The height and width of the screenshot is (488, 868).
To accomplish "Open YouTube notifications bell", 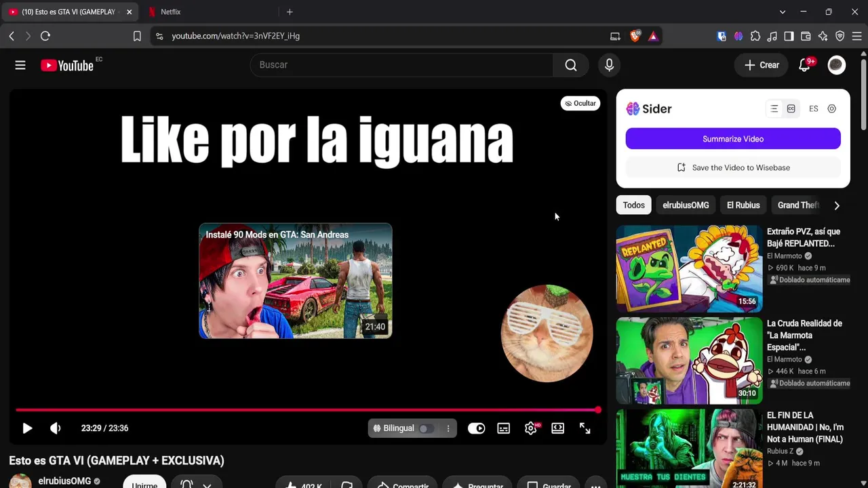I will pos(805,65).
